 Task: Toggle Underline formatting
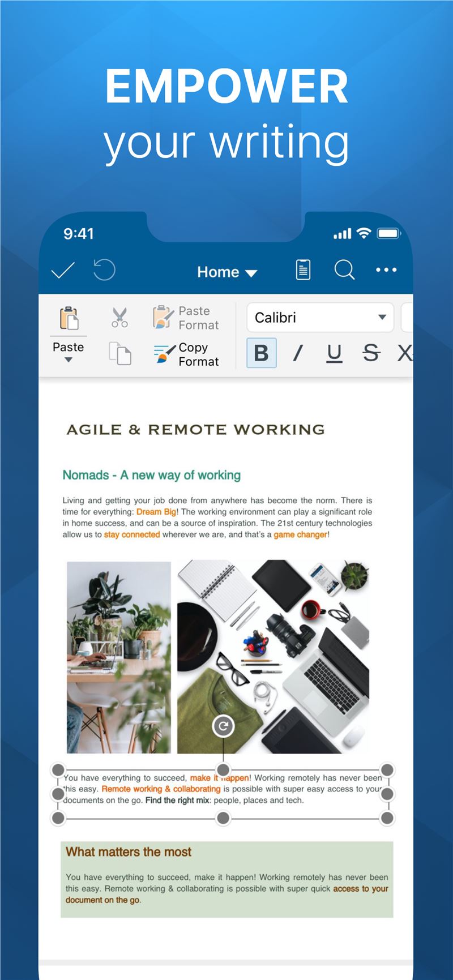click(335, 353)
